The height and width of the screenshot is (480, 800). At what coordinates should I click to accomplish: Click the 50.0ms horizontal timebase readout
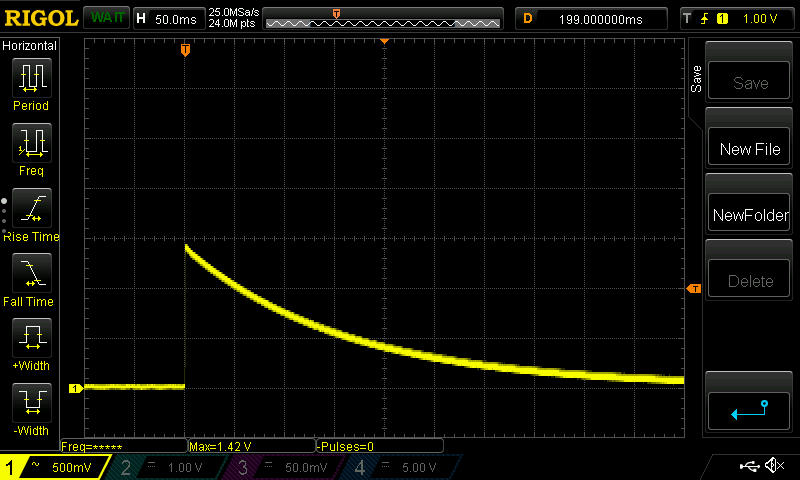[x=166, y=18]
